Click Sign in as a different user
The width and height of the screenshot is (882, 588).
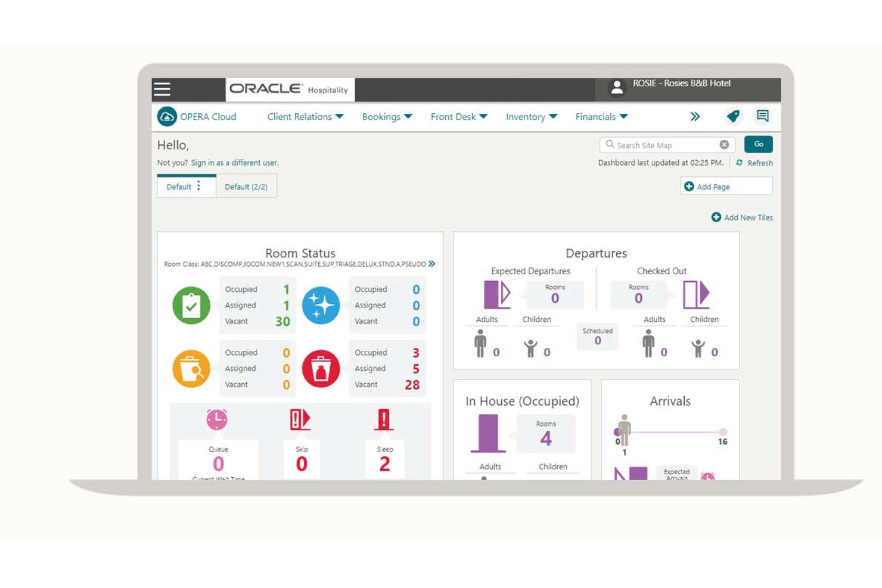pyautogui.click(x=235, y=163)
